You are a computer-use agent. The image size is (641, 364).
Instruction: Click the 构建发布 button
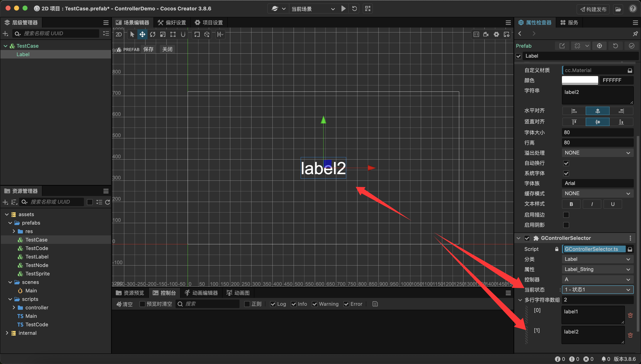(x=593, y=9)
